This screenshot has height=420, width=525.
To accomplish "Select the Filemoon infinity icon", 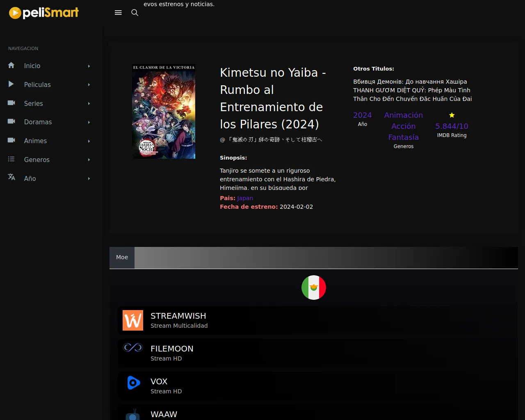I will 133,348.
